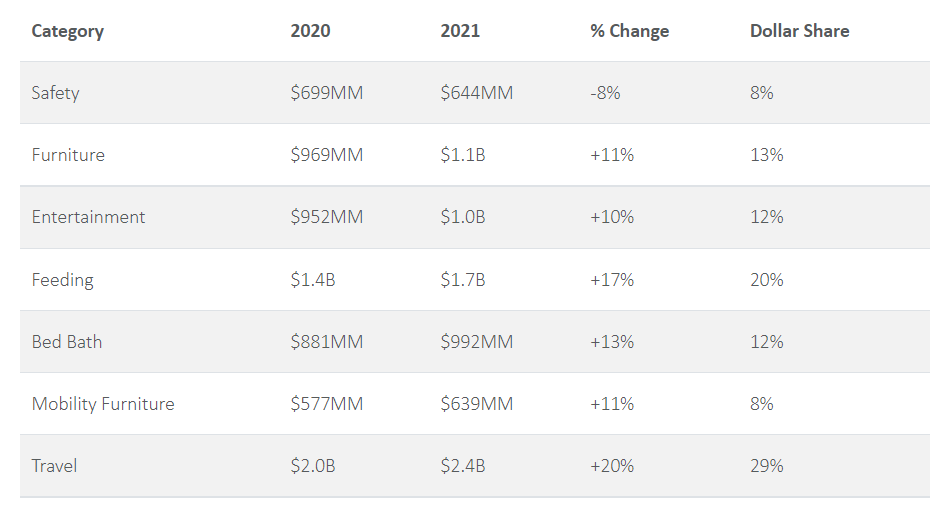Select the Feeding row label

(62, 280)
